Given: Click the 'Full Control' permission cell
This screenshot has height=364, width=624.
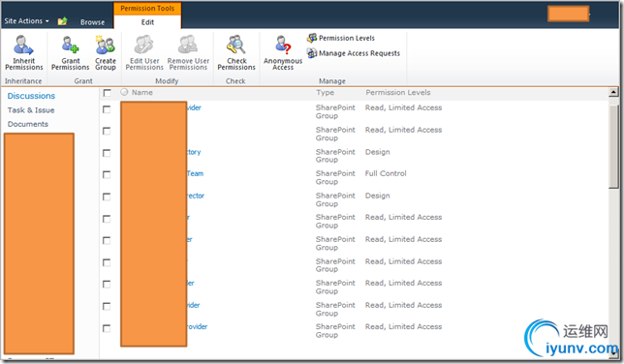Looking at the screenshot, I should pos(386,173).
